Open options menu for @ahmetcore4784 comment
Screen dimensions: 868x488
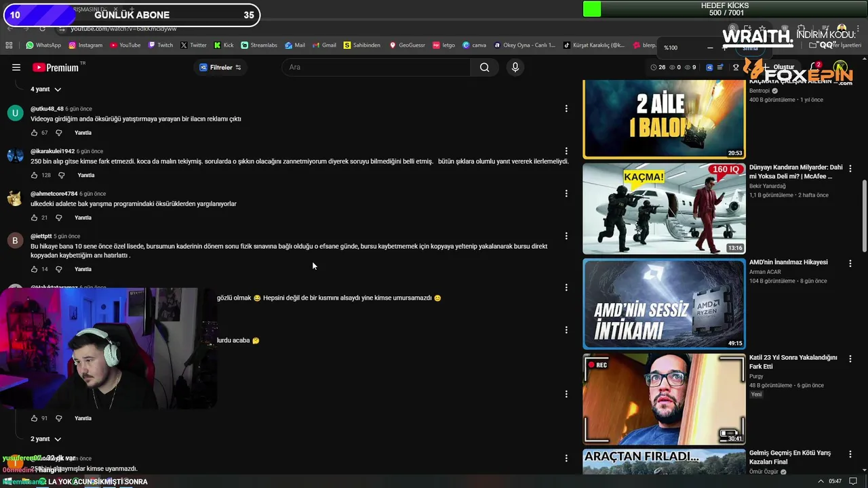coord(566,194)
